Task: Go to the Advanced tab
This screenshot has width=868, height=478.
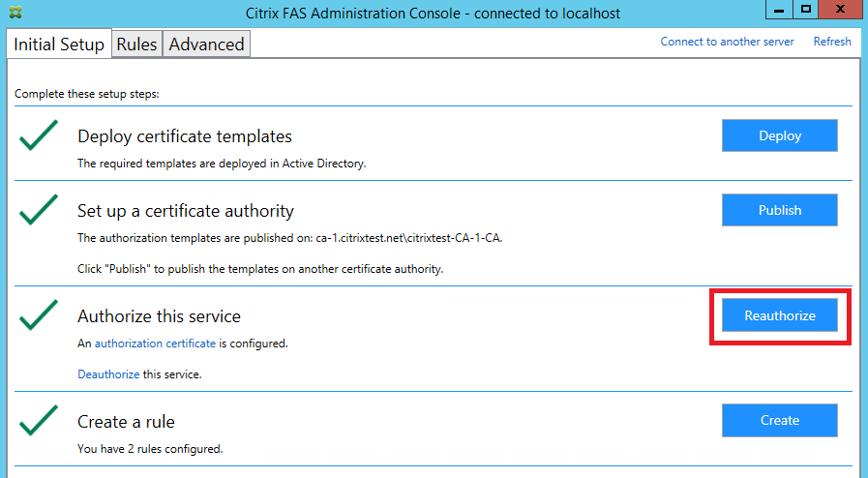Action: (x=206, y=45)
